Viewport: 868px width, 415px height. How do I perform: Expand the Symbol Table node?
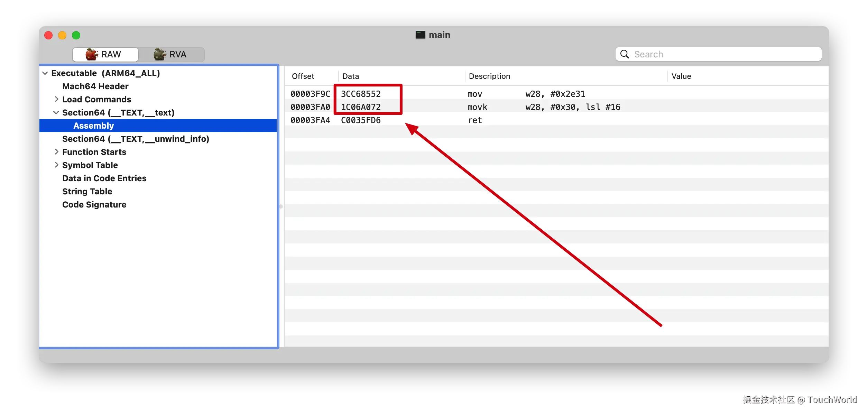(x=56, y=165)
